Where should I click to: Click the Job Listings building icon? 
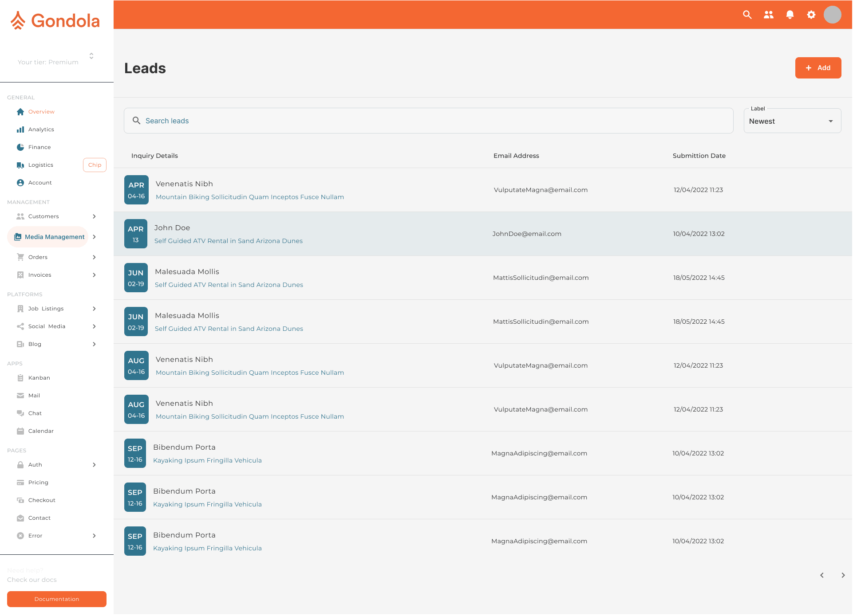point(20,309)
